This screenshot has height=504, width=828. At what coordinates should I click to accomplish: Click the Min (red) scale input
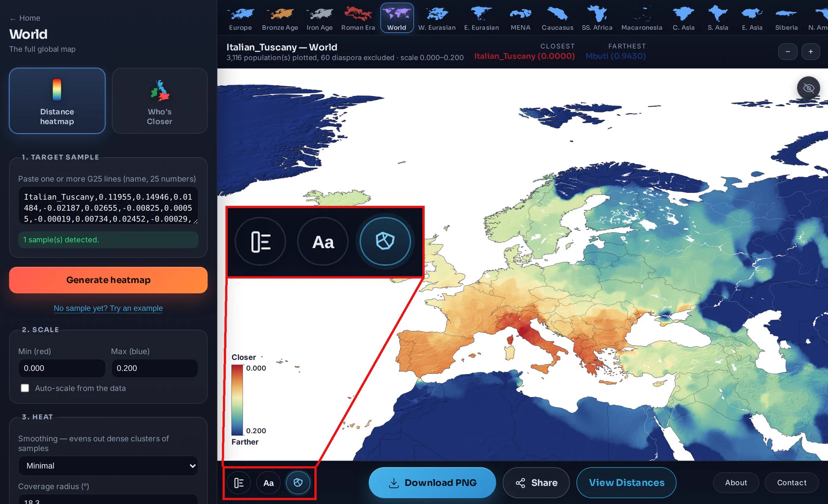pyautogui.click(x=62, y=368)
